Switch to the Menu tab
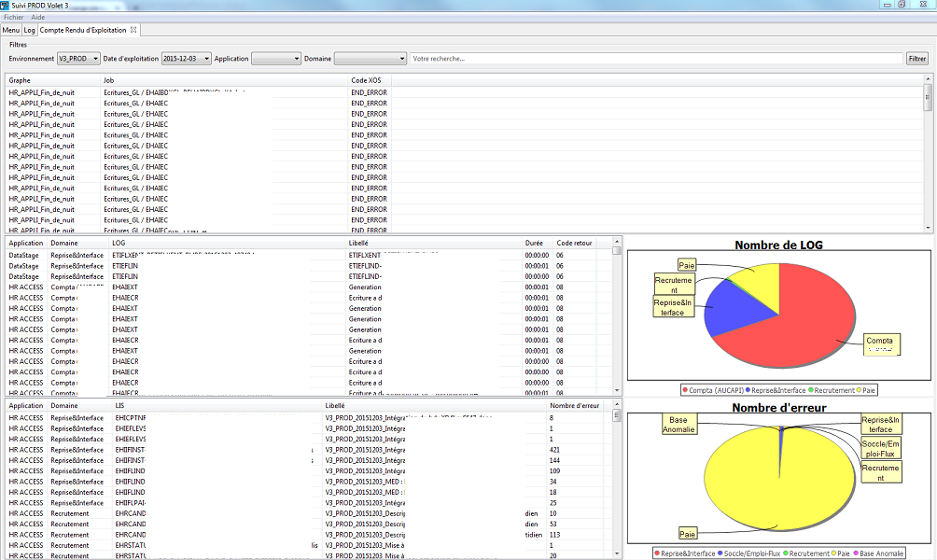The image size is (937, 560). point(11,30)
